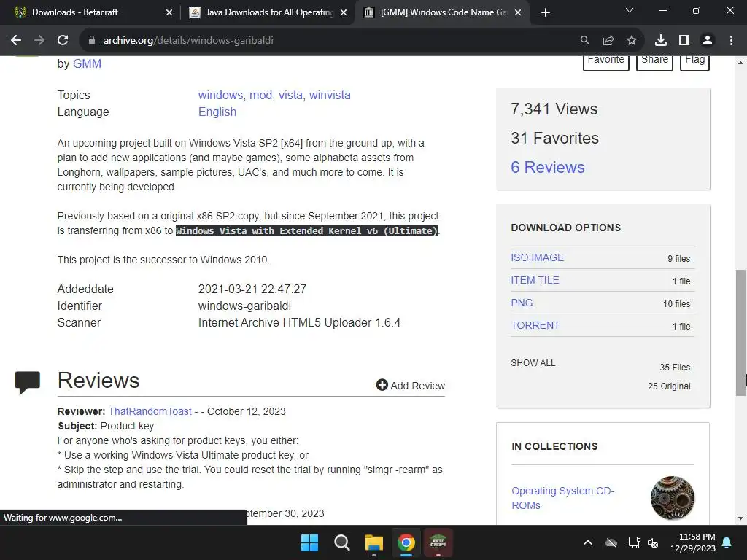Click the 25 Original files text

(669, 386)
